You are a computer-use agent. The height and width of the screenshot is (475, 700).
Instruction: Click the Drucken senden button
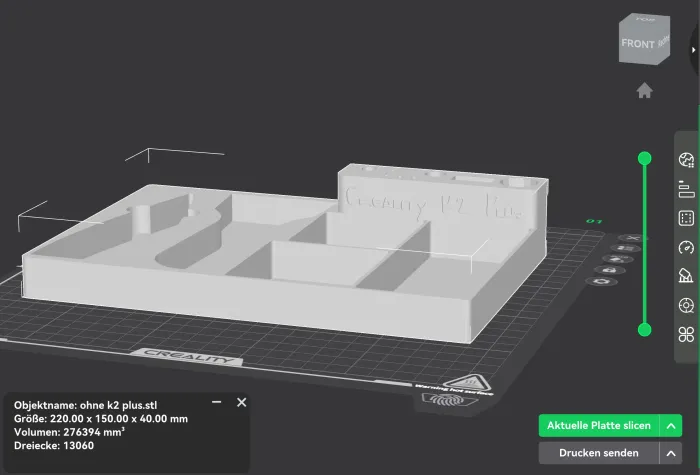[599, 453]
